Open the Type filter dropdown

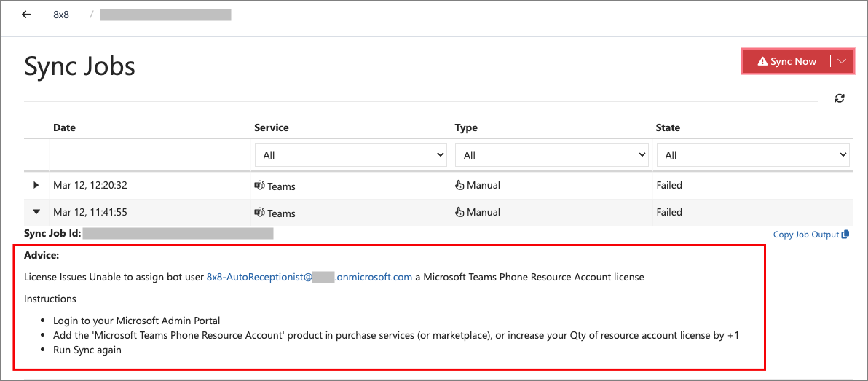tap(551, 156)
